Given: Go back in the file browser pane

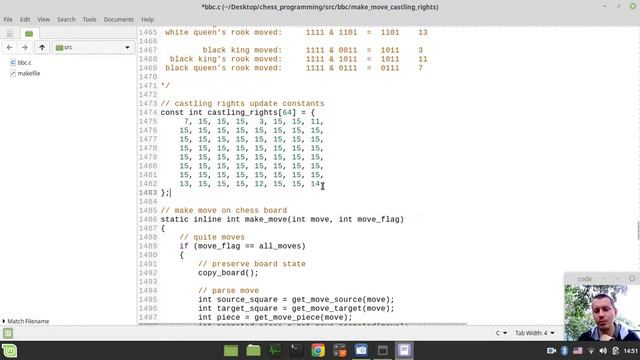Looking at the screenshot, I should coord(9,47).
